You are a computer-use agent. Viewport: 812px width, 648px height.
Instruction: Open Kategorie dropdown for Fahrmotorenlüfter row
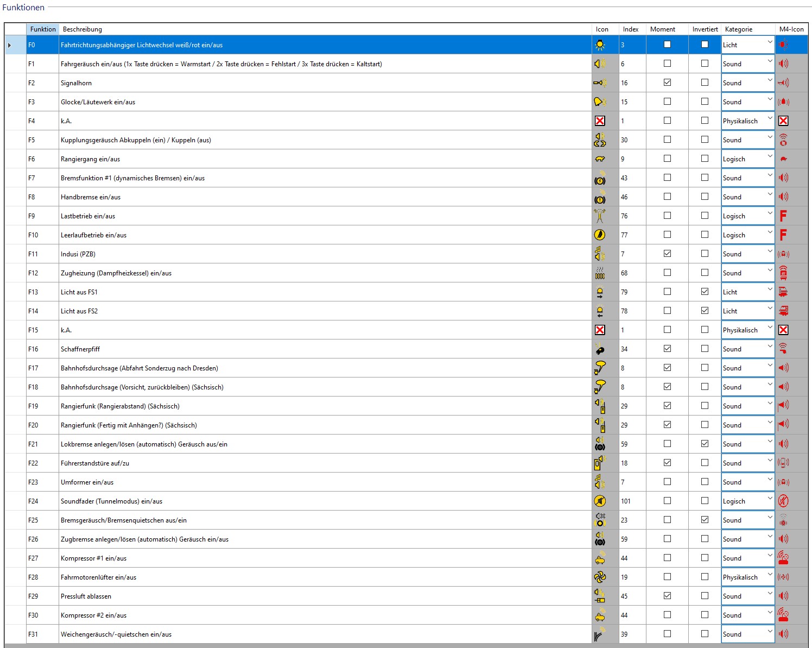pyautogui.click(x=770, y=575)
